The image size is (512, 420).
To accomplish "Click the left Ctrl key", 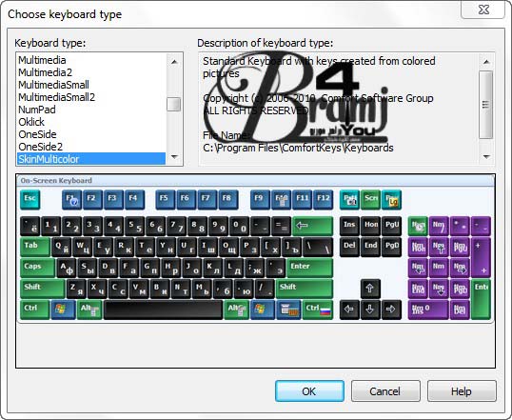I will point(35,310).
